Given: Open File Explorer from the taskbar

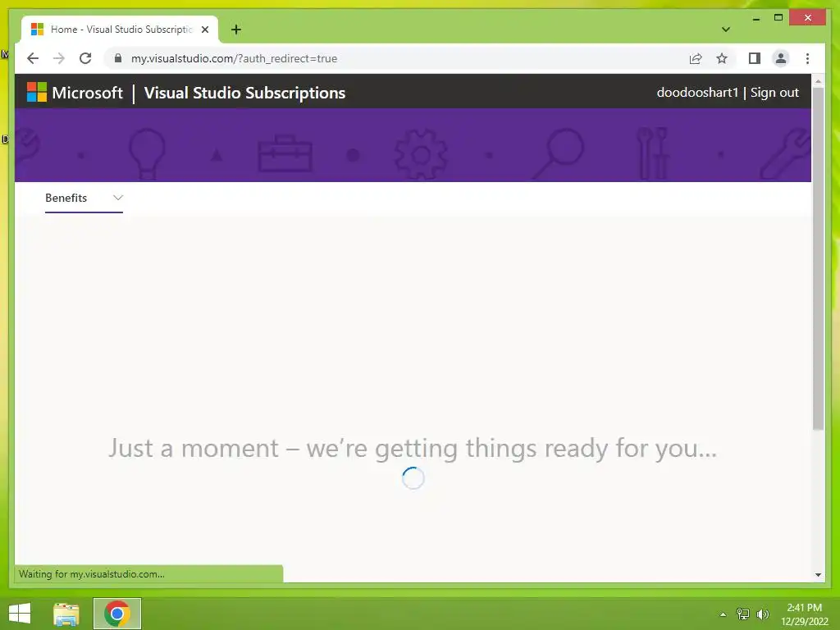Looking at the screenshot, I should point(66,614).
